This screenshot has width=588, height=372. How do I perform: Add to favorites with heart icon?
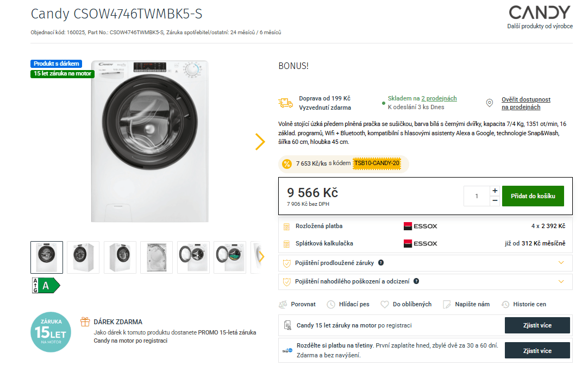[x=385, y=305]
